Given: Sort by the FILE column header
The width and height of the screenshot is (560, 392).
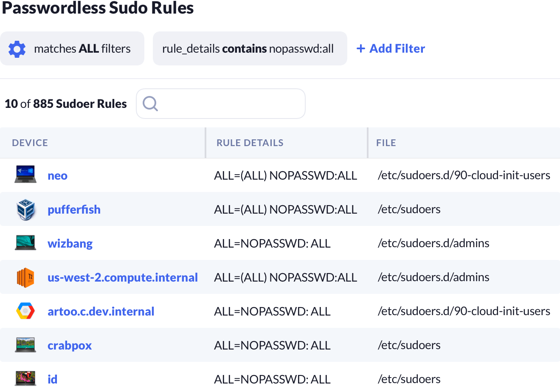Looking at the screenshot, I should (x=386, y=143).
